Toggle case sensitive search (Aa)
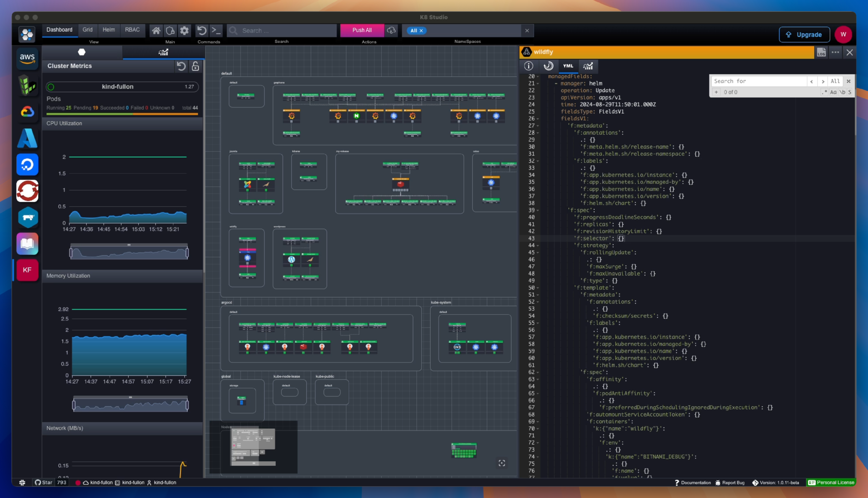The image size is (868, 498). click(x=833, y=92)
